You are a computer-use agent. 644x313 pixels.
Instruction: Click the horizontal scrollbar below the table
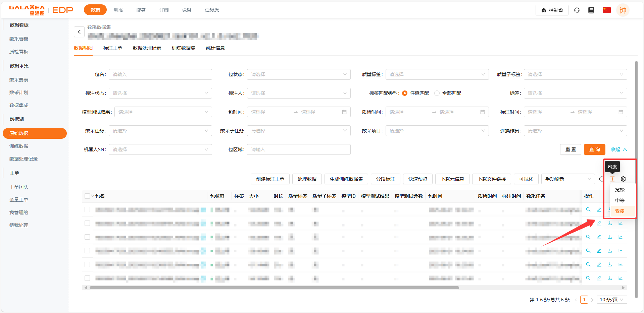(x=274, y=288)
